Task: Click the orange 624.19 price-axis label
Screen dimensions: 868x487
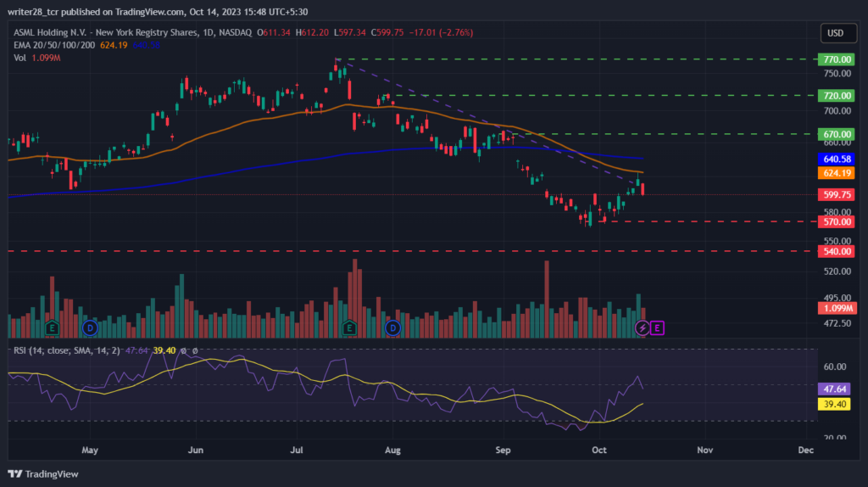Action: (837, 173)
